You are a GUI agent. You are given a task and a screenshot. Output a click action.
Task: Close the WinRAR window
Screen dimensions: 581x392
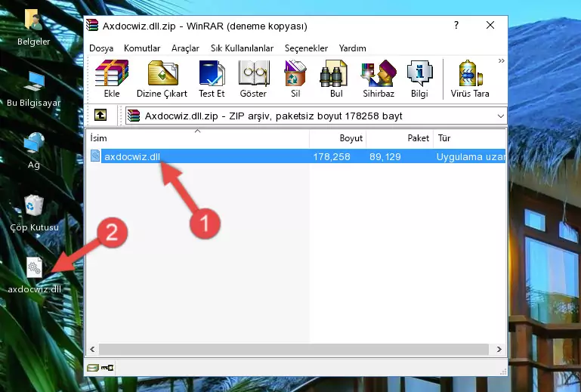tap(490, 25)
